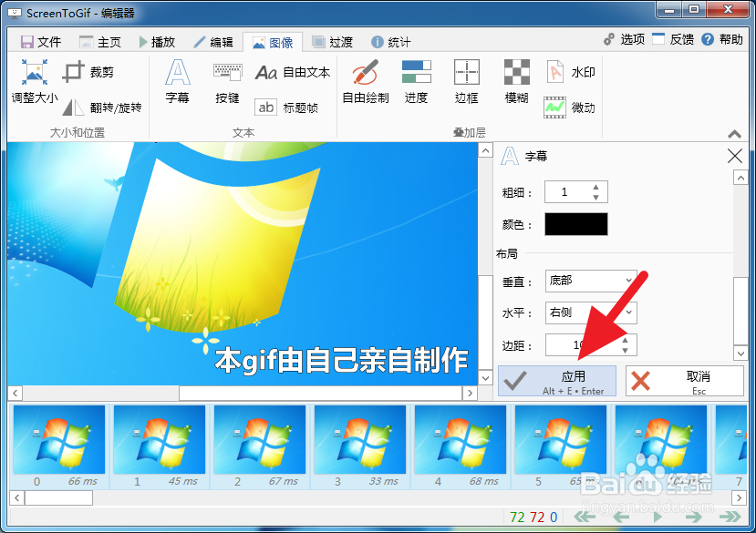Select frame 3 thumbnail (33 ms)

[359, 446]
